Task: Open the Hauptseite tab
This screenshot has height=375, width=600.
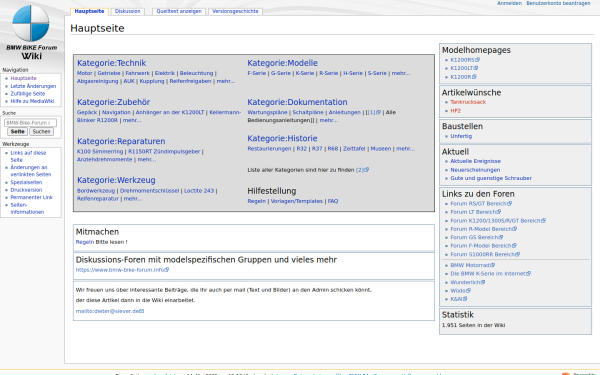Action: click(x=89, y=11)
